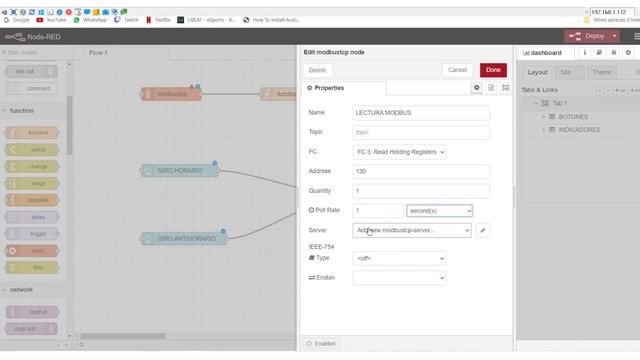Open the YouTube bookmark
The height and width of the screenshot is (360, 640).
coord(51,20)
